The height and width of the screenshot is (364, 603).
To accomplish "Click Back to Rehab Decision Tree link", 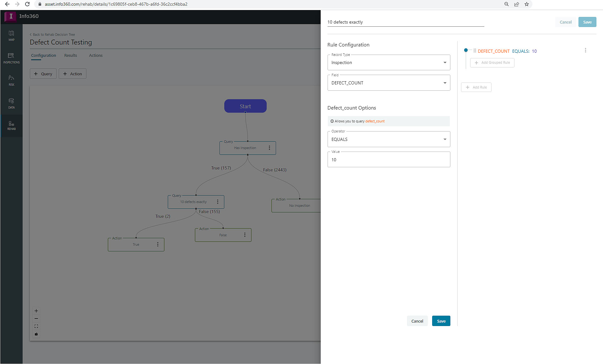I will (x=53, y=35).
